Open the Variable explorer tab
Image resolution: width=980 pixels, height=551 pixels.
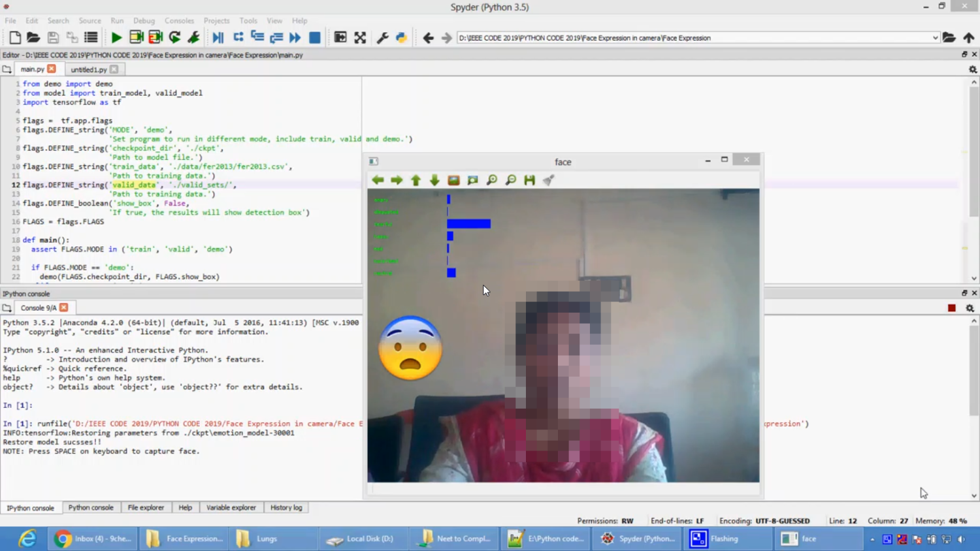coord(231,507)
